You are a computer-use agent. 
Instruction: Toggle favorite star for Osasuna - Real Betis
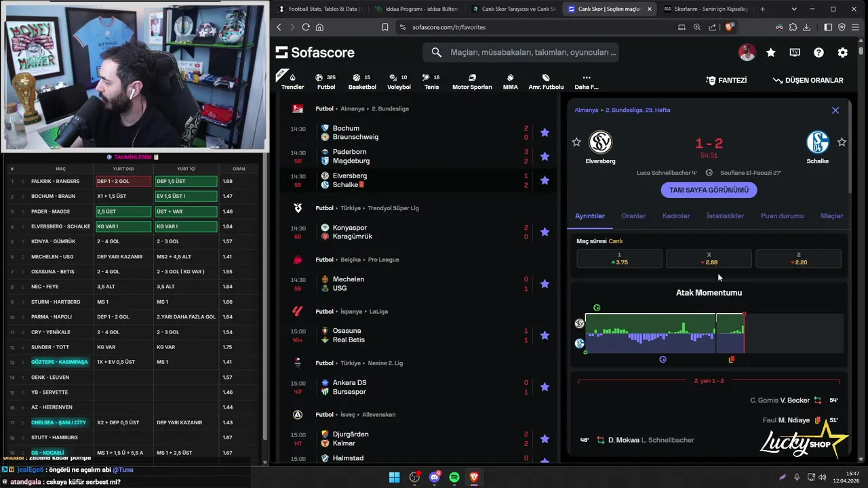(545, 335)
